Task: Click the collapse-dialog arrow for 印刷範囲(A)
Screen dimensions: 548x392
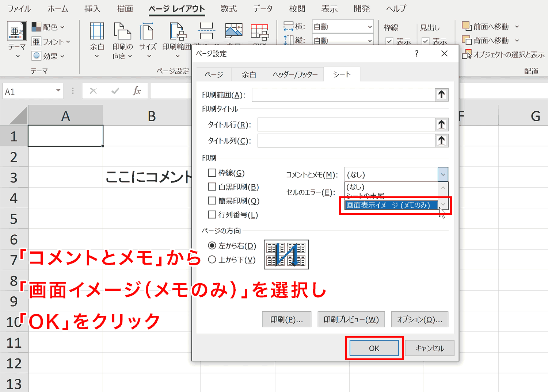Action: click(442, 95)
